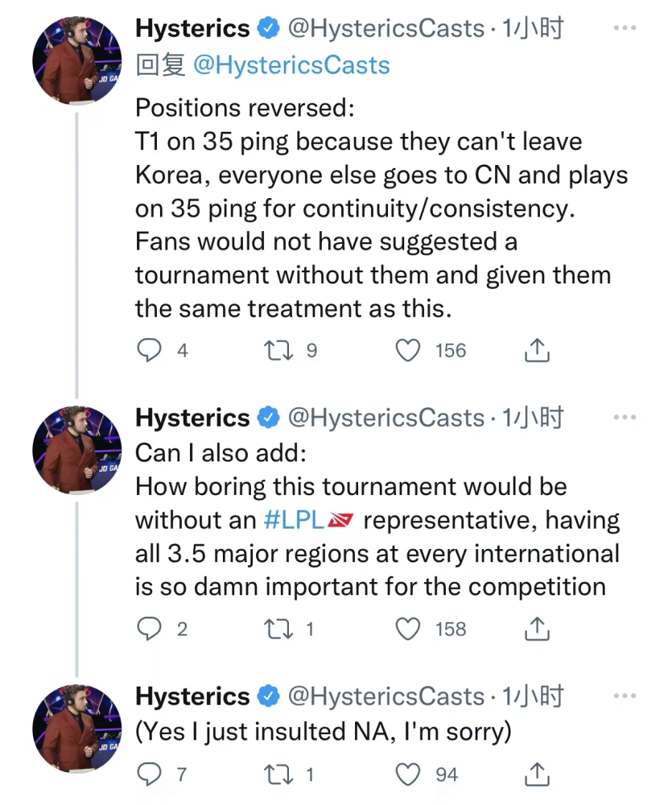Reply to the "insulted NA" tweet
Screen dimensions: 672x805
[x=149, y=774]
